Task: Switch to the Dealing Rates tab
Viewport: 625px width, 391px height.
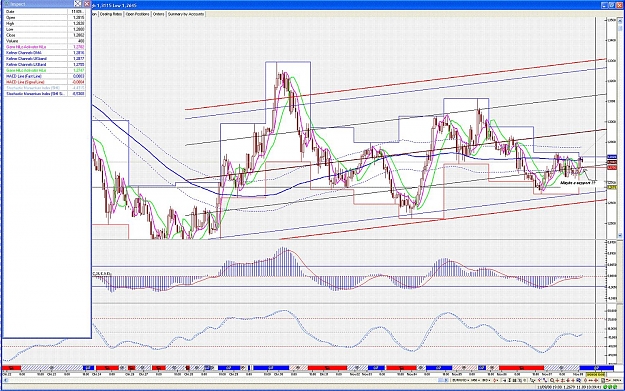Action: (111, 14)
